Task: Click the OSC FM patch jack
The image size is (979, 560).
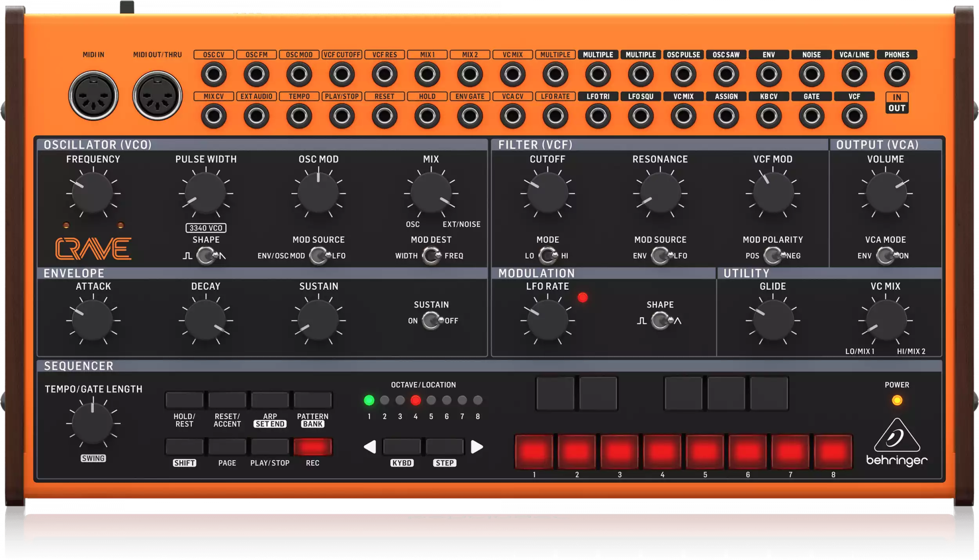Action: coord(256,74)
